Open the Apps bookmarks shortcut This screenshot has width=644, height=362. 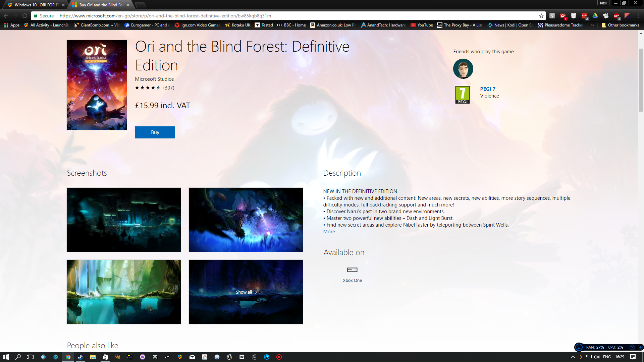(11, 25)
